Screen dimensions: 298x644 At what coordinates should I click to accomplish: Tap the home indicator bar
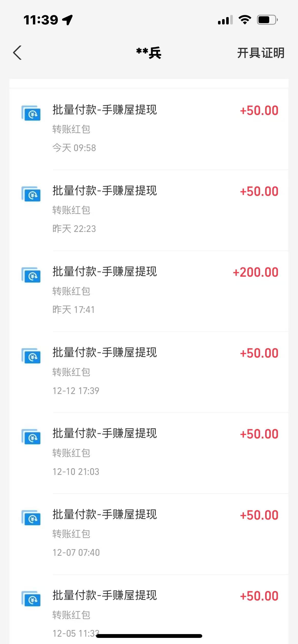[149, 636]
